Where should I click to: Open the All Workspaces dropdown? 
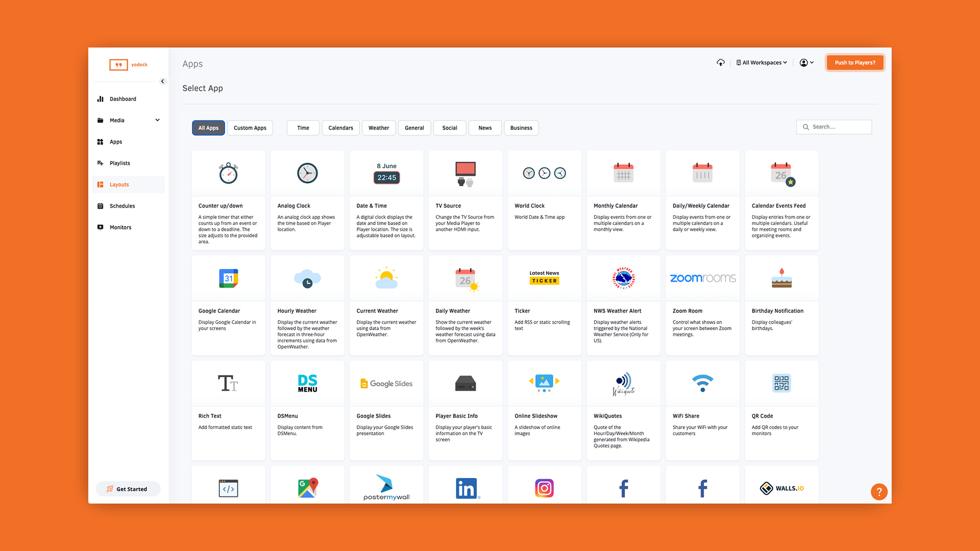click(762, 63)
